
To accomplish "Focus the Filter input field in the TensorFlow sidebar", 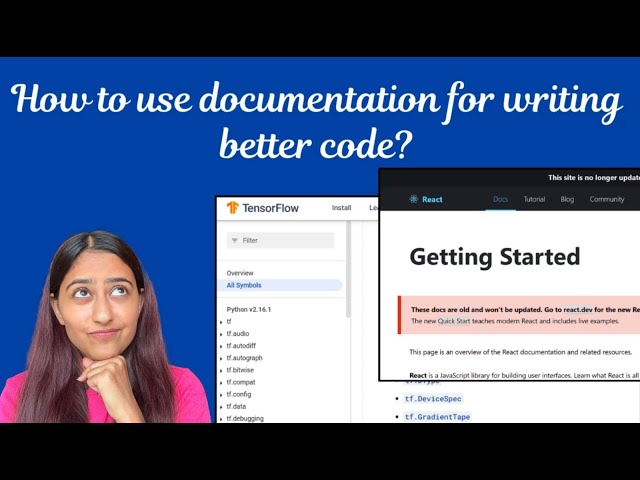I will pos(280,240).
